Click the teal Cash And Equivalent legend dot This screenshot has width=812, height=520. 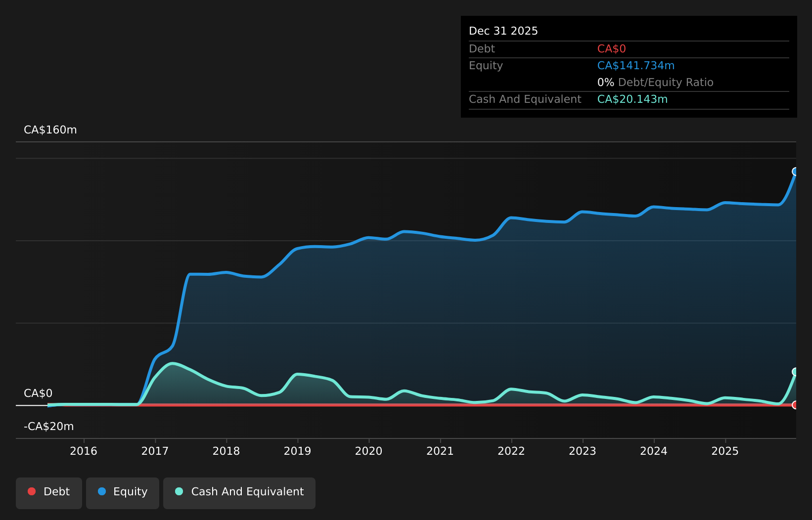(179, 491)
